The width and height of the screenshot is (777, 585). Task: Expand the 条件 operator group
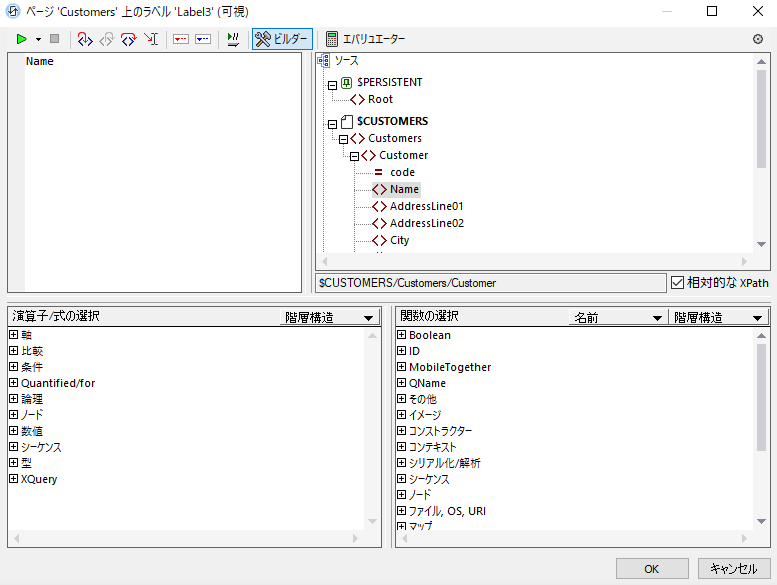(x=13, y=367)
